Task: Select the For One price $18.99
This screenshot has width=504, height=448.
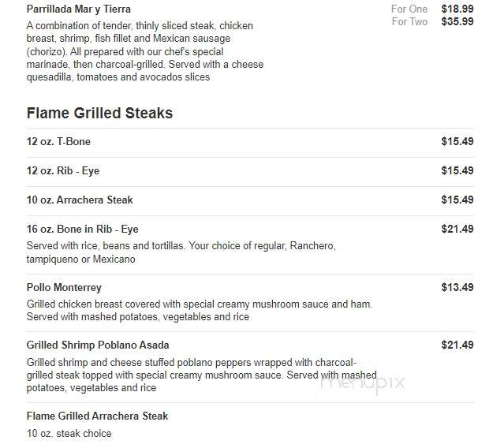Action: point(457,9)
